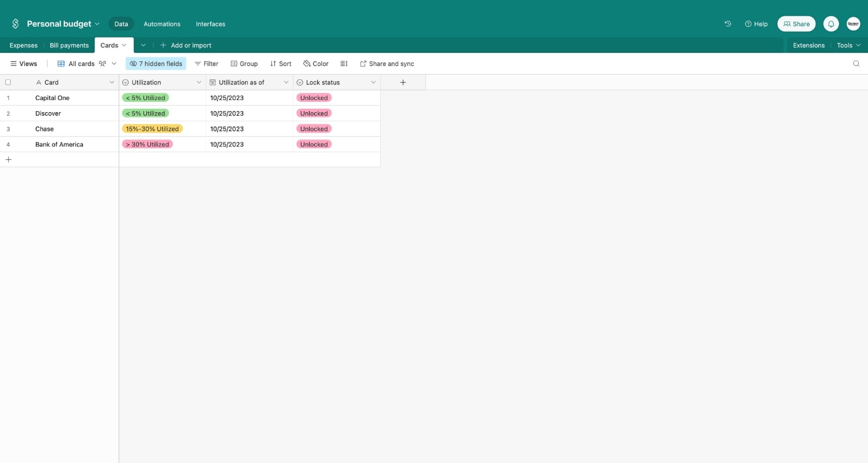The width and height of the screenshot is (868, 463).
Task: Open Share and sync
Action: tap(387, 64)
